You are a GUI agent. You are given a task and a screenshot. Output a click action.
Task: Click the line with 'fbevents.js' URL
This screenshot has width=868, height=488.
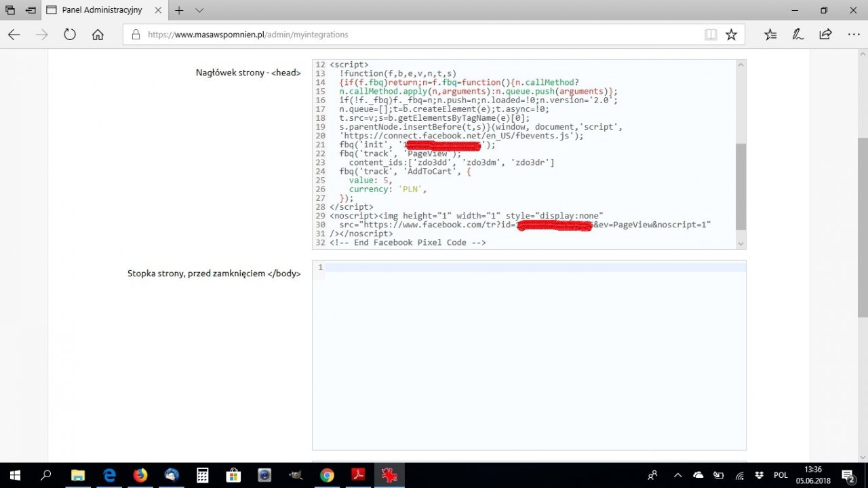pos(461,136)
